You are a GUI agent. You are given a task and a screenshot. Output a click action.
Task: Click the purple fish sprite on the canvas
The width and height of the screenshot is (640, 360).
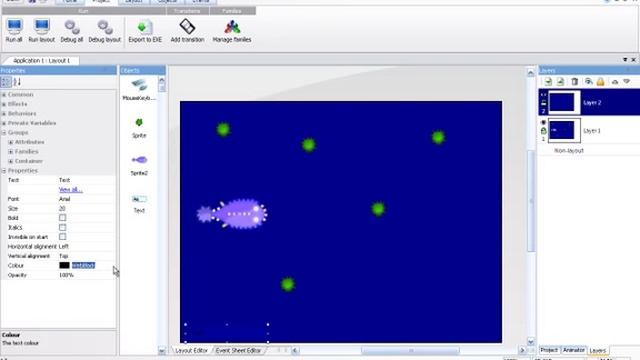coord(232,213)
